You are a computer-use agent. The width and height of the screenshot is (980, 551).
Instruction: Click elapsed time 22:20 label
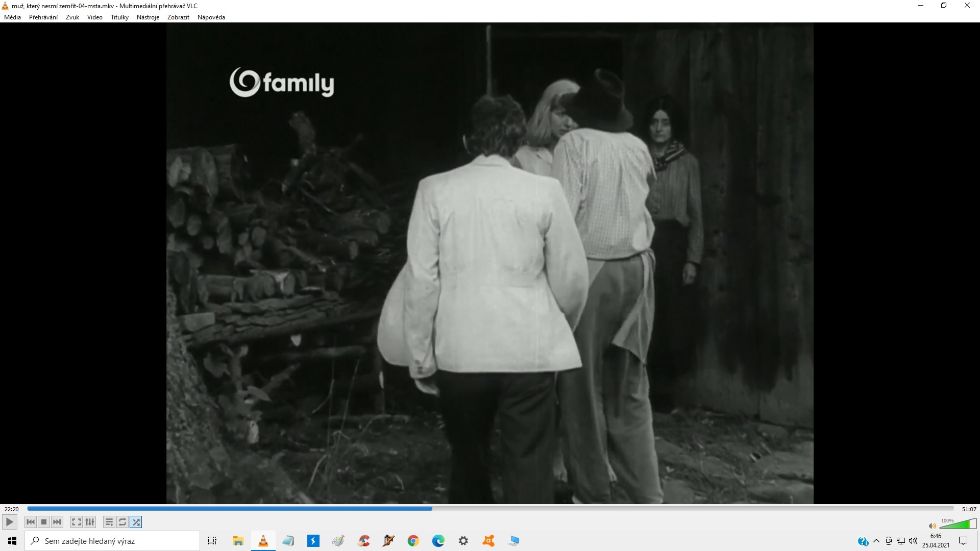pyautogui.click(x=11, y=509)
